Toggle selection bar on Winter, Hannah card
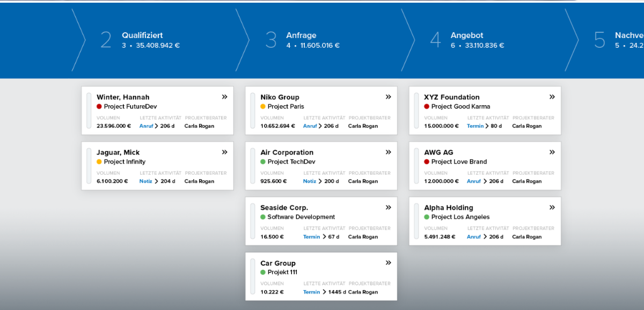 tap(89, 110)
